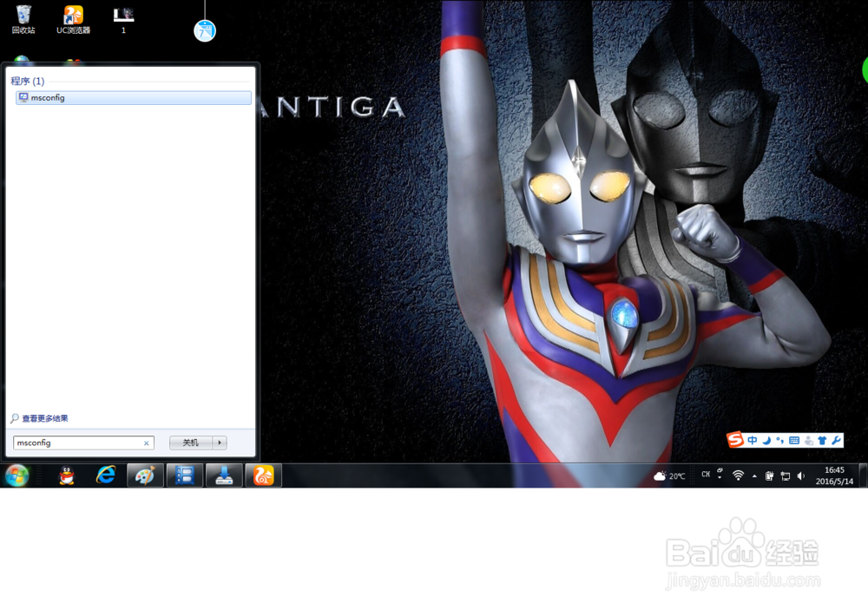Click the Sogou user account icon
The image size is (868, 610).
click(809, 441)
